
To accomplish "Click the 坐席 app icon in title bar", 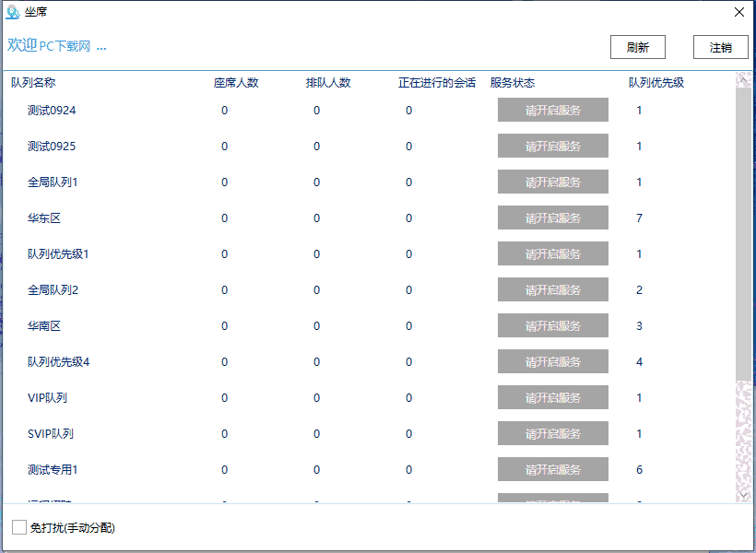I will (13, 12).
